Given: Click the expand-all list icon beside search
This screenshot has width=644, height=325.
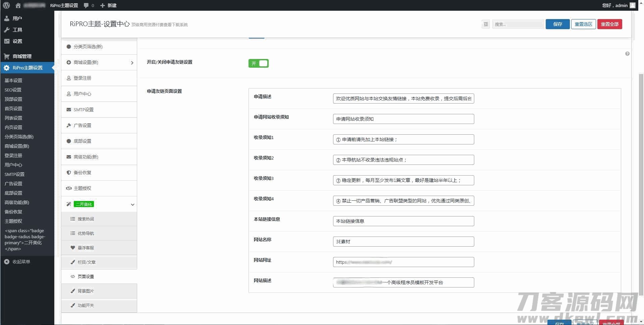Looking at the screenshot, I should (486, 24).
